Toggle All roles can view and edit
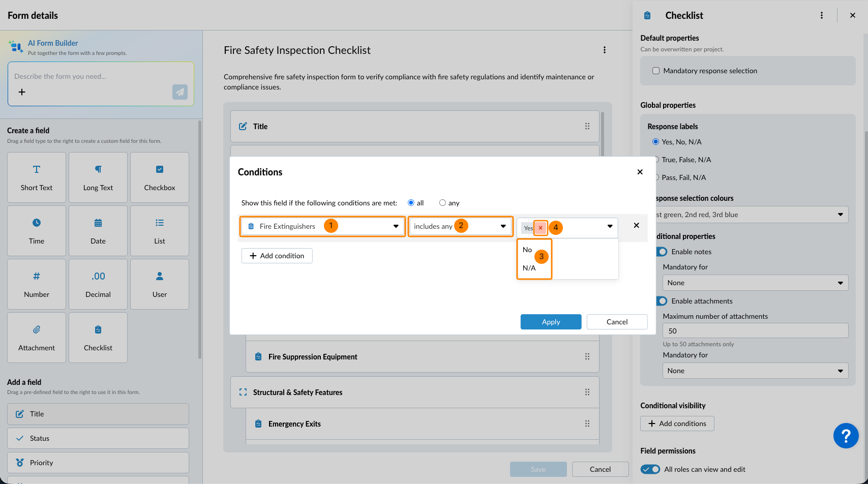 coord(650,469)
